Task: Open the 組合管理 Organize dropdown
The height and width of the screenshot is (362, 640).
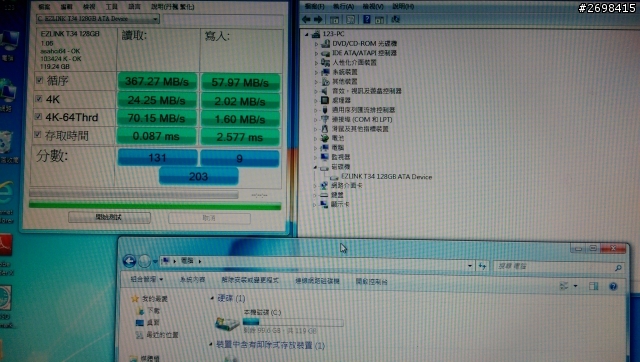Action: [147, 279]
